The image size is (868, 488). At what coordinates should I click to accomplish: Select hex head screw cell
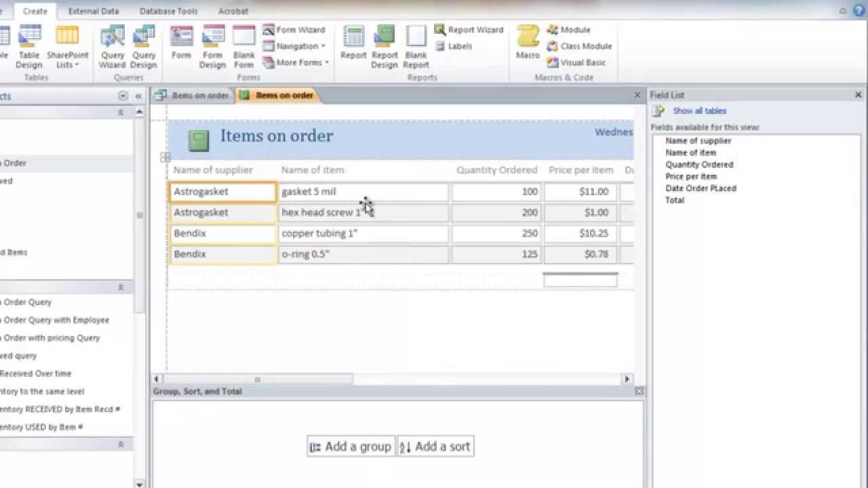(363, 213)
